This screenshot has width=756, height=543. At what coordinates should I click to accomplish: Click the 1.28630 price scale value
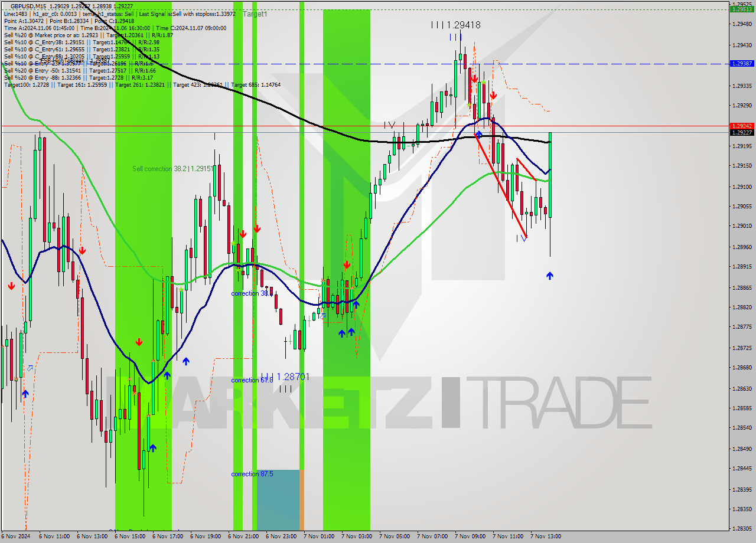[742, 389]
